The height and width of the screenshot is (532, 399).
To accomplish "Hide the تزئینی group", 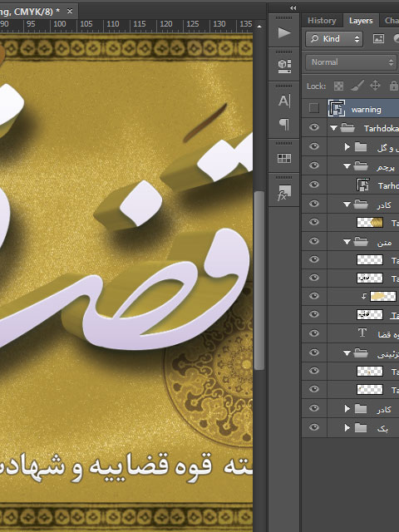I will [x=314, y=352].
